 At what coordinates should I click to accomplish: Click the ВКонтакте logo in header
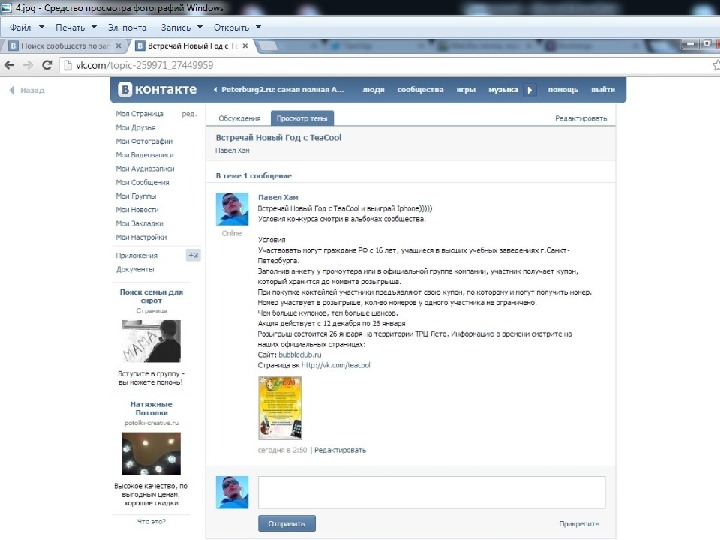pyautogui.click(x=158, y=90)
